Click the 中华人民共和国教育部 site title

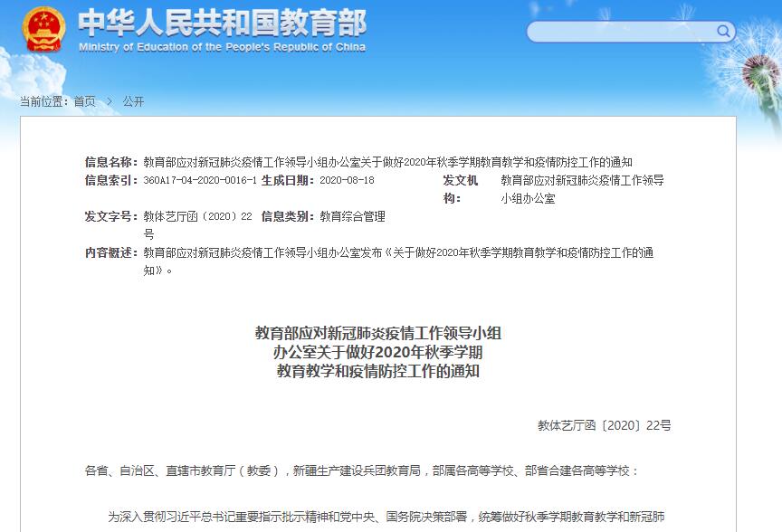[x=222, y=22]
